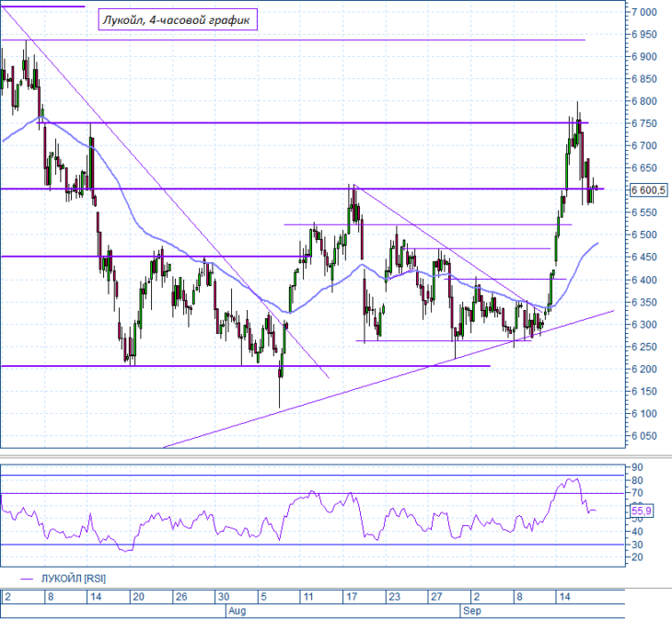Image resolution: width=672 pixels, height=620 pixels.
Task: Click the purple RSI legend line sample
Action: pyautogui.click(x=27, y=579)
